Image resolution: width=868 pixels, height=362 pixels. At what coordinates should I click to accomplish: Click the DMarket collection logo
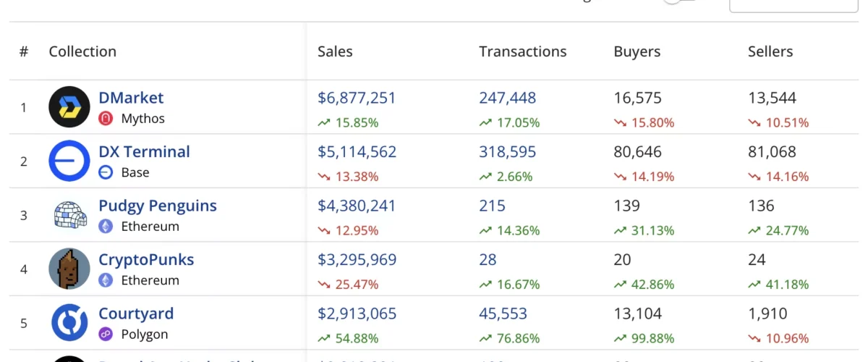(x=69, y=107)
